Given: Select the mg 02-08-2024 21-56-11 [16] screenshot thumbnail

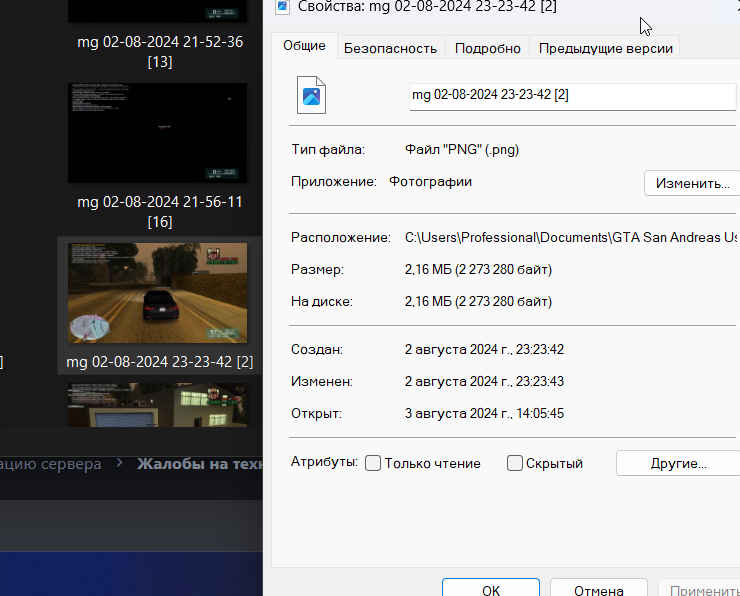Looking at the screenshot, I should pos(157,133).
